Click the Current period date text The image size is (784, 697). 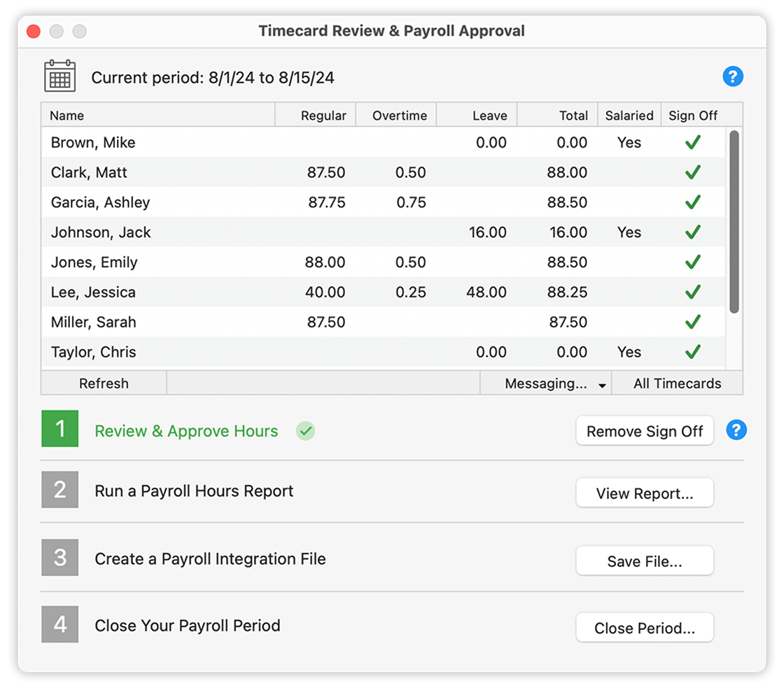coord(213,78)
